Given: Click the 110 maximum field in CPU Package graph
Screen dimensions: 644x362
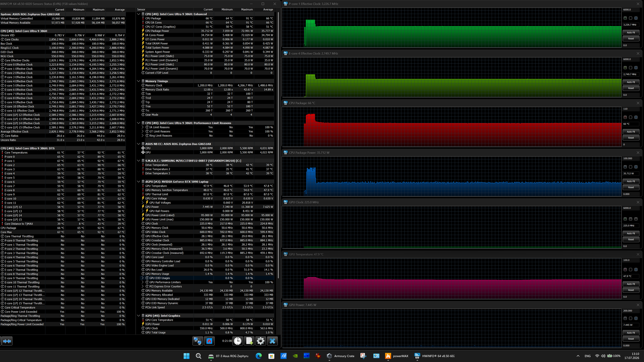Looking at the screenshot, I should coord(631,109).
